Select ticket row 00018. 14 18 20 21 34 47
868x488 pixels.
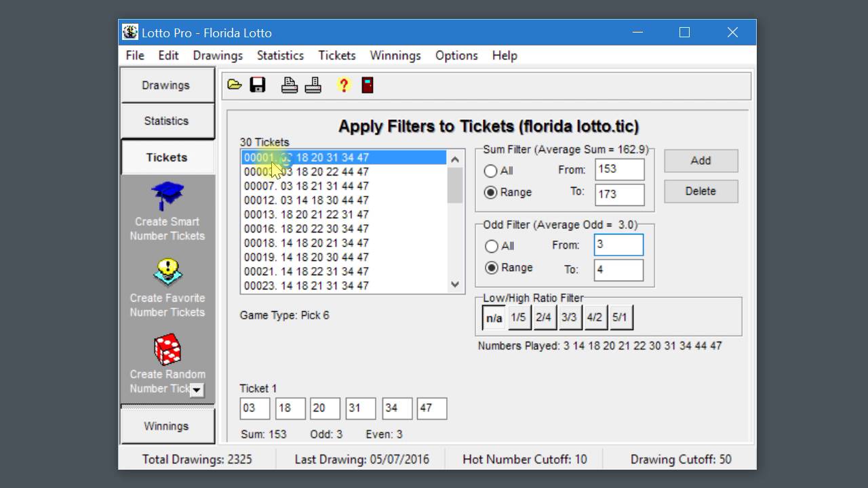pyautogui.click(x=344, y=243)
